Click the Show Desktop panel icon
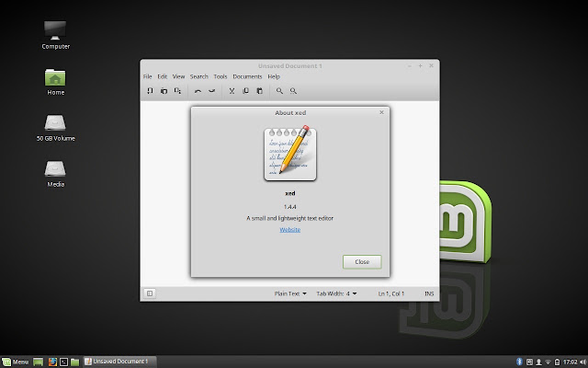 coord(39,362)
